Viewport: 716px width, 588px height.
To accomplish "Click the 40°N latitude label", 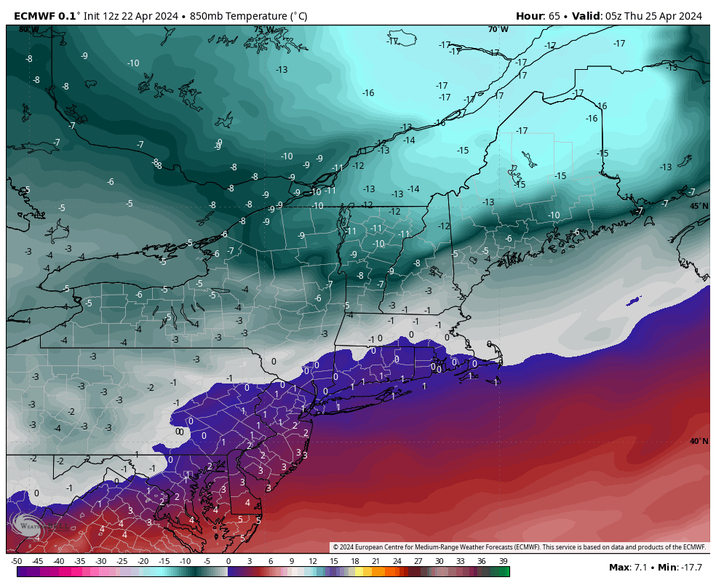I will click(699, 441).
